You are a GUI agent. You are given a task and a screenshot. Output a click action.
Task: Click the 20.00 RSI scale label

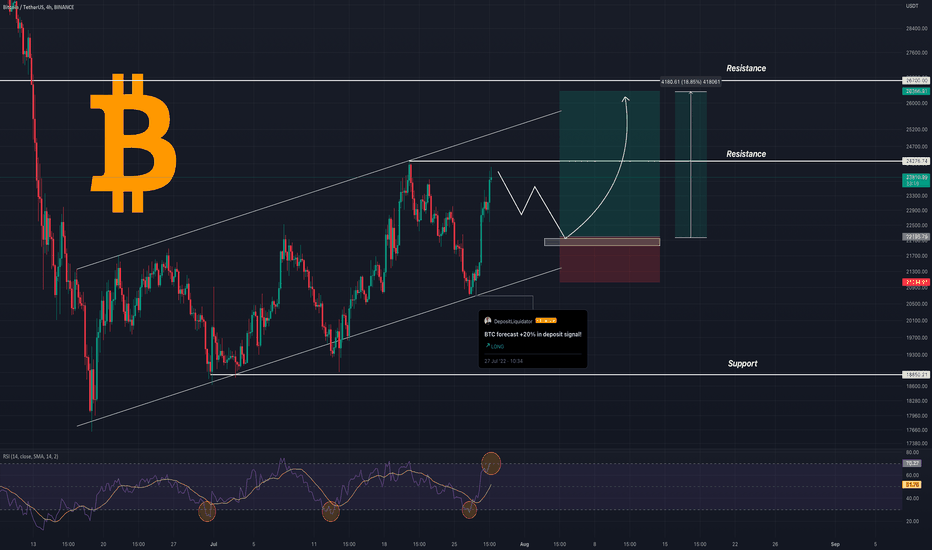(x=912, y=521)
